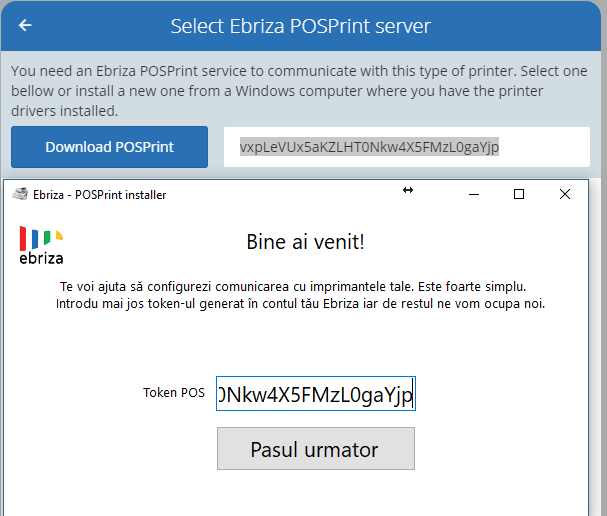Click the 'Bine ai venit!' heading
This screenshot has width=607, height=516.
305,242
